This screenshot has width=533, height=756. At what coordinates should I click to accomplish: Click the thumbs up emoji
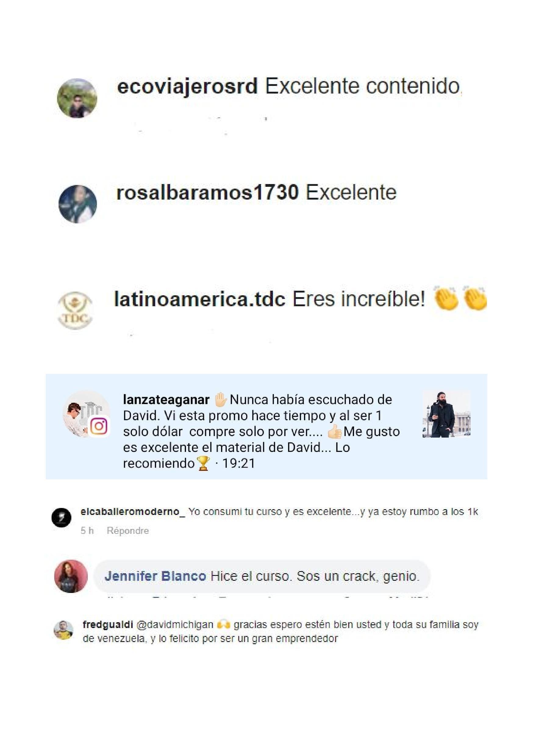coord(335,431)
